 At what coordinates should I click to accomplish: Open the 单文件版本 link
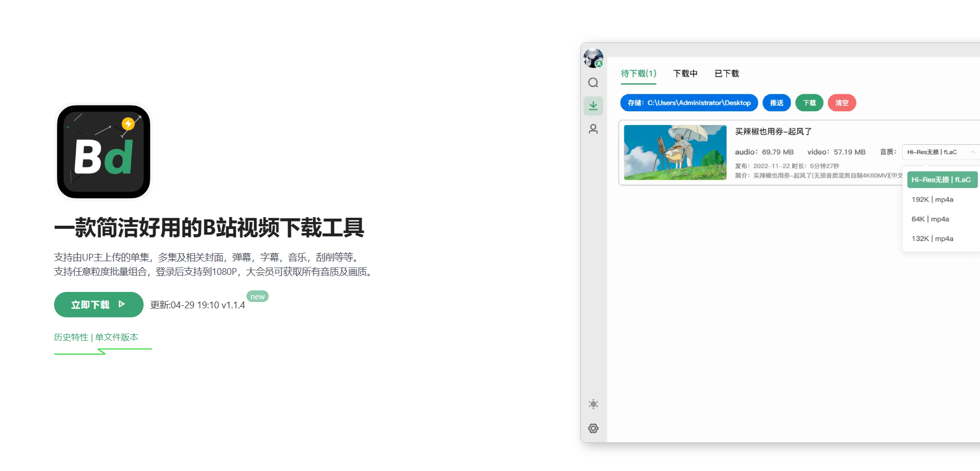coord(117,337)
